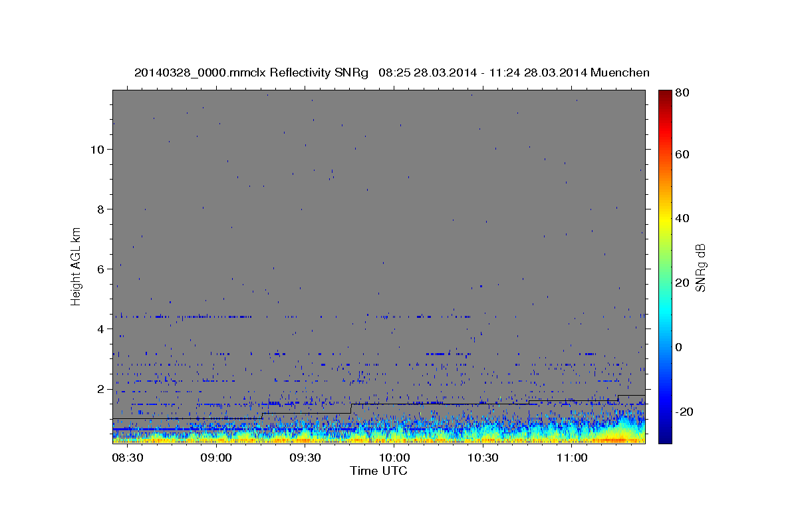The image size is (798, 532).
Task: Click the 10:30 time tick label
Action: click(x=482, y=458)
